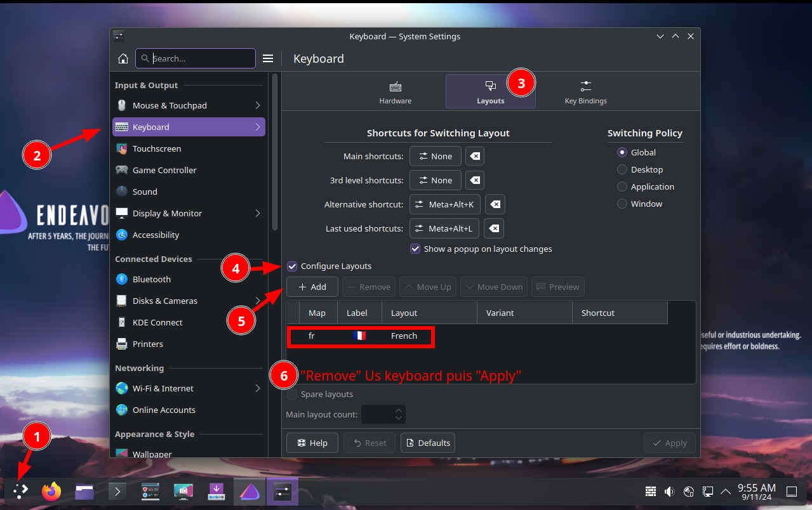Select the Desktop switching policy
The width and height of the screenshot is (812, 510).
click(622, 169)
